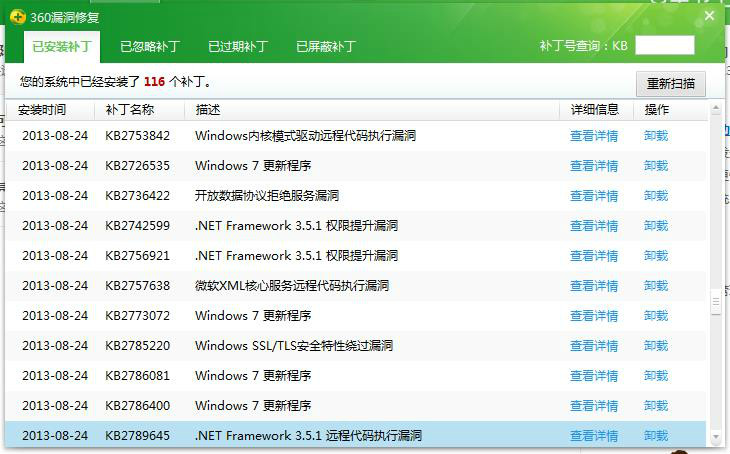Select the KB2786081 patch name cell
This screenshot has width=730, height=454.
[x=137, y=376]
